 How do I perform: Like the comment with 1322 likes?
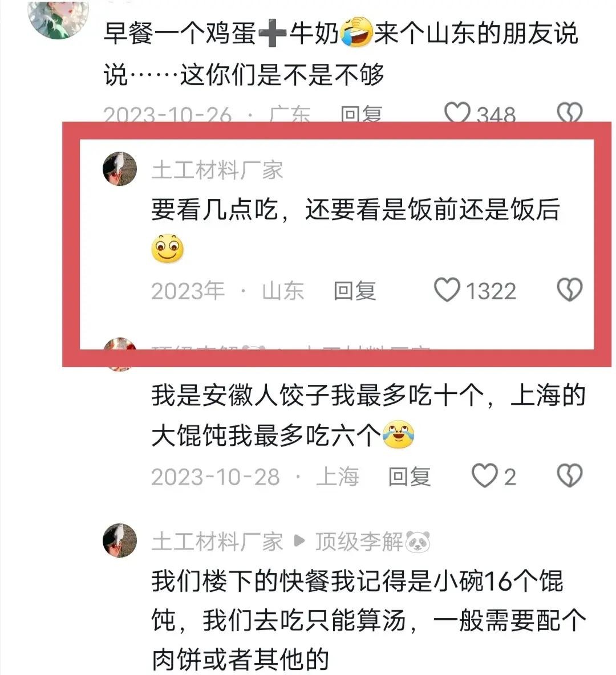(447, 290)
